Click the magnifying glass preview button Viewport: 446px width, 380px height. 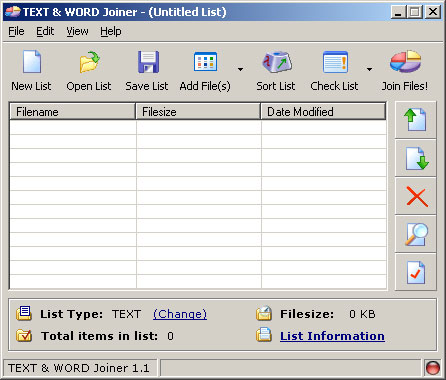point(415,234)
